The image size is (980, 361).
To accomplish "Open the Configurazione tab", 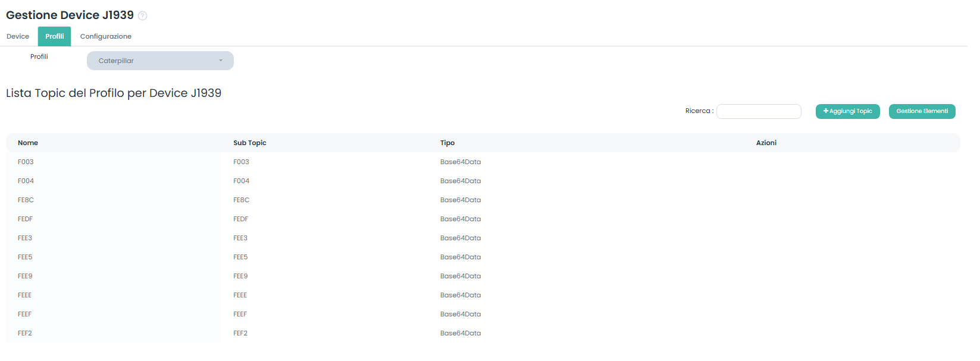I will [106, 36].
